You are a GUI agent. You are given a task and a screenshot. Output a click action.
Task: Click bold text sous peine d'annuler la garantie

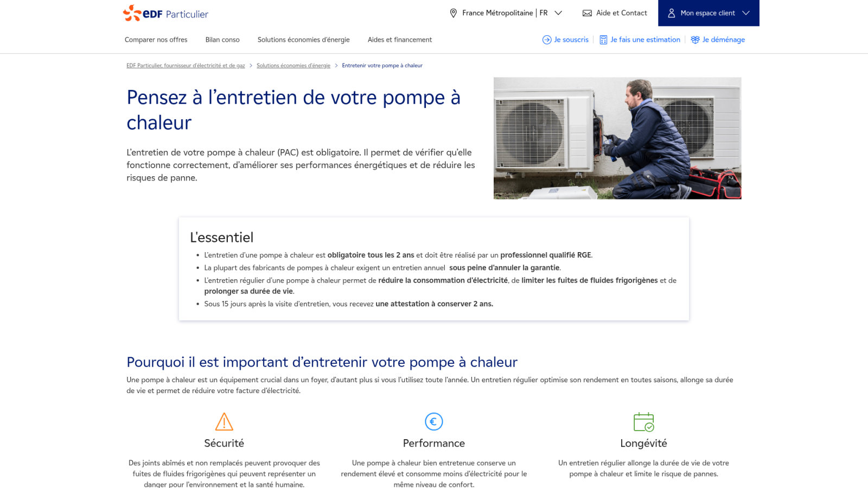coord(505,268)
